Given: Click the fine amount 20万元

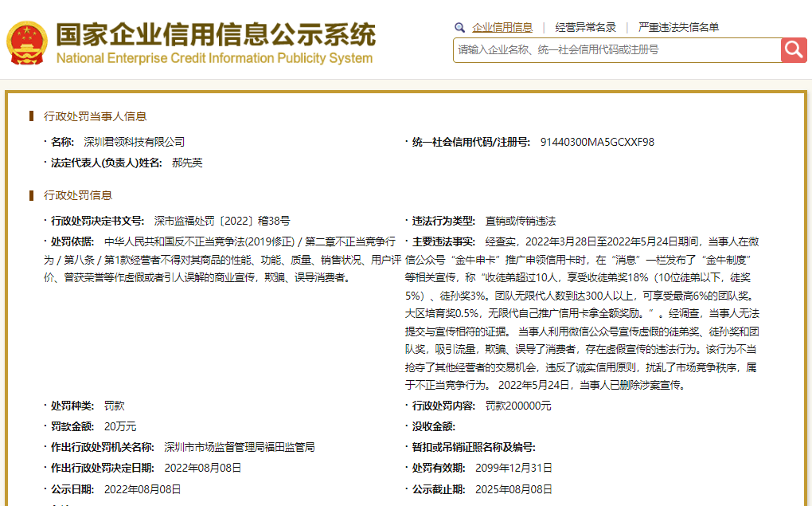Looking at the screenshot, I should [120, 426].
